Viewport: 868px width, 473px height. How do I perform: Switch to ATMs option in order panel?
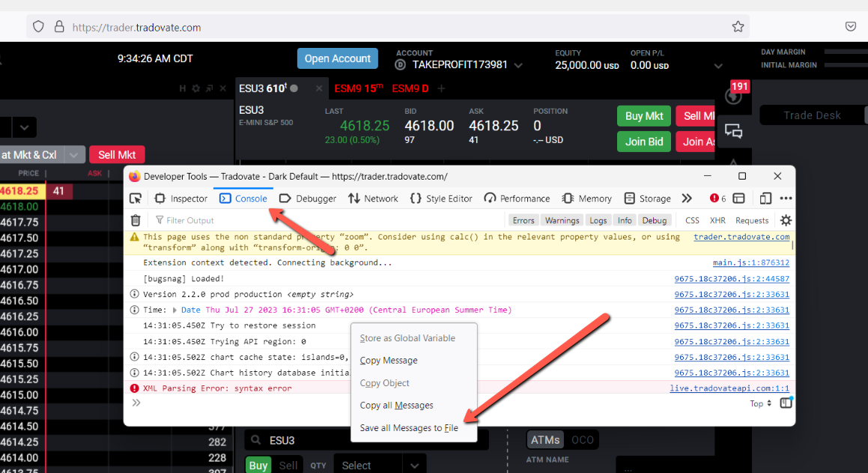(544, 440)
